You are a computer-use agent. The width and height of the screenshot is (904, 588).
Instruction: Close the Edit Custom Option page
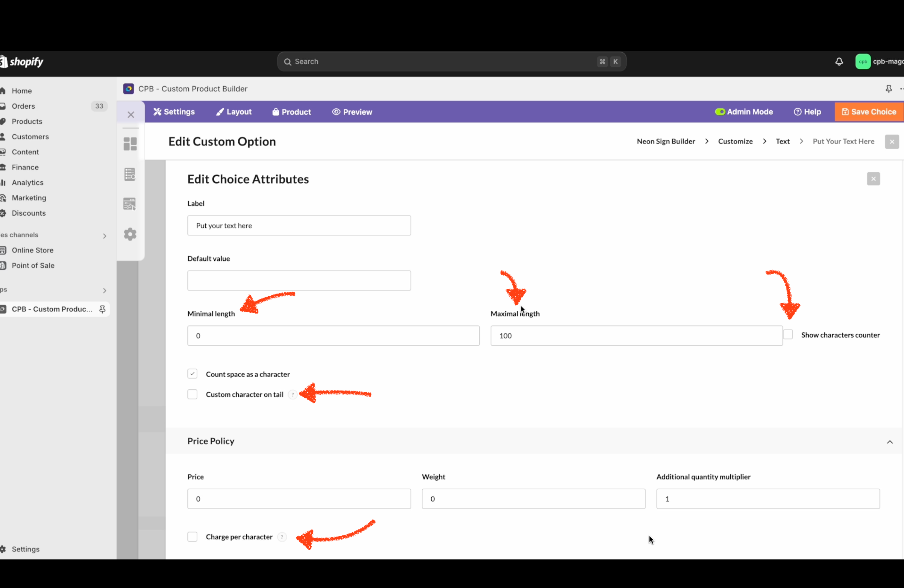pyautogui.click(x=892, y=142)
